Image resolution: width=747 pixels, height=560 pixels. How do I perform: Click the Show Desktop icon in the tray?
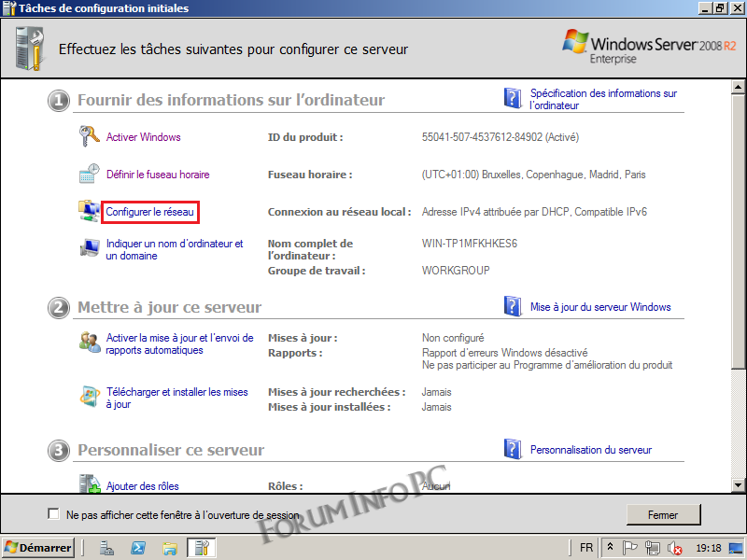coord(736,548)
